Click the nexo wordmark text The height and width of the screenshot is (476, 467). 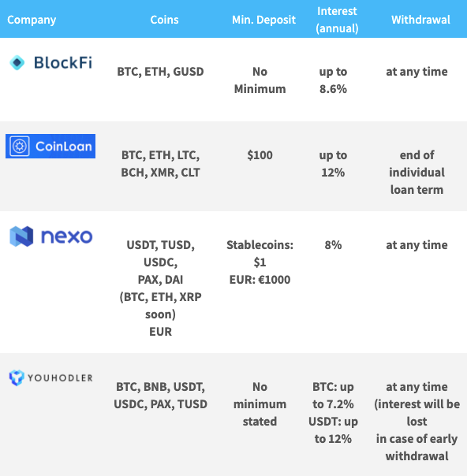tap(66, 236)
